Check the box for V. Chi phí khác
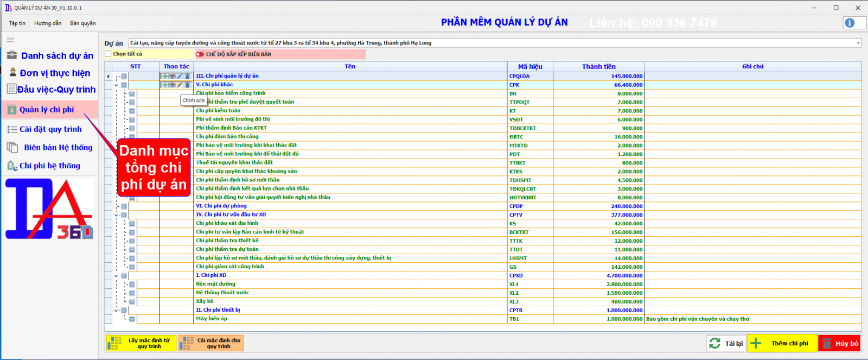The width and height of the screenshot is (868, 360). pos(124,85)
